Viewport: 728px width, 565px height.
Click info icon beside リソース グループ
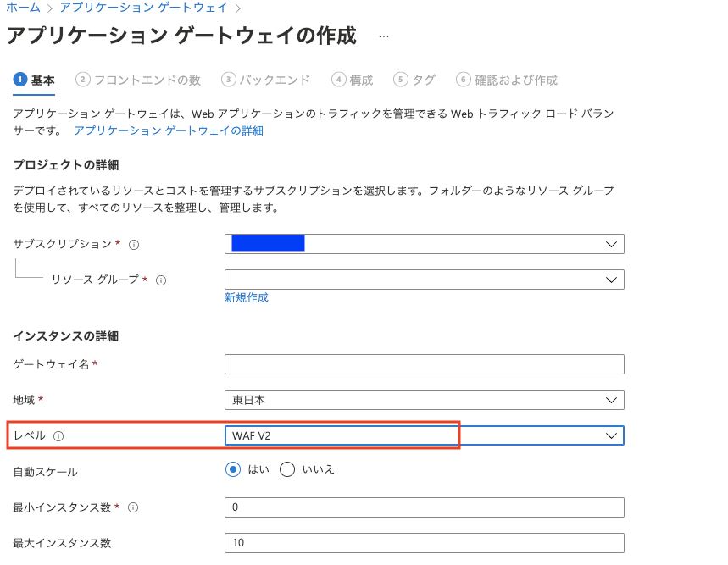pos(161,280)
